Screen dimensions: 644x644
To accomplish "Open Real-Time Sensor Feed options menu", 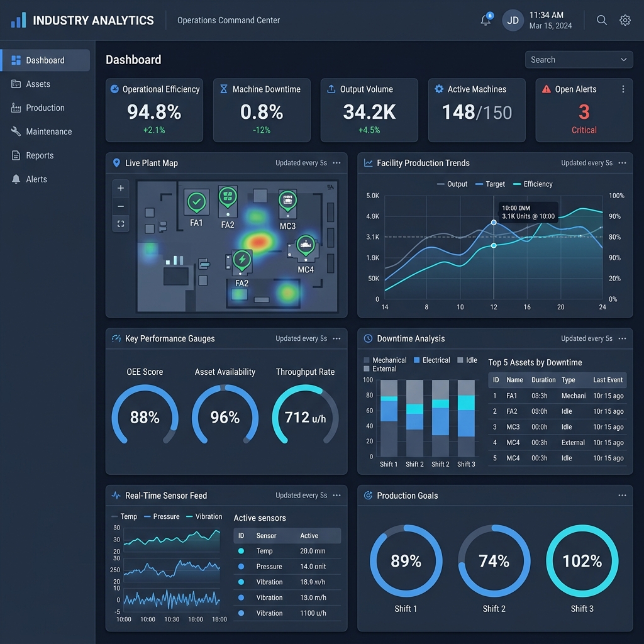I will [x=336, y=496].
